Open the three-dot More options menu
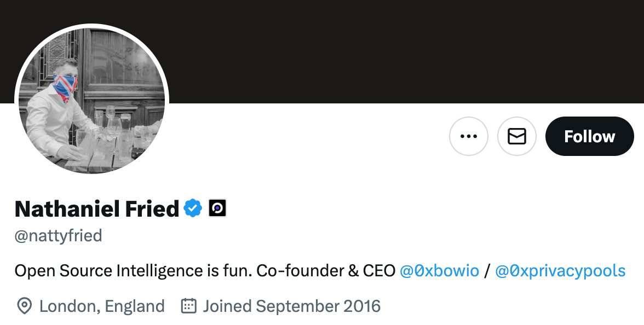 468,136
